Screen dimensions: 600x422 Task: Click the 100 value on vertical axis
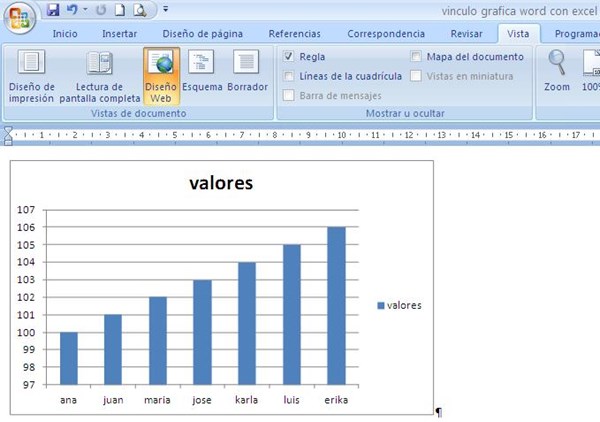26,332
